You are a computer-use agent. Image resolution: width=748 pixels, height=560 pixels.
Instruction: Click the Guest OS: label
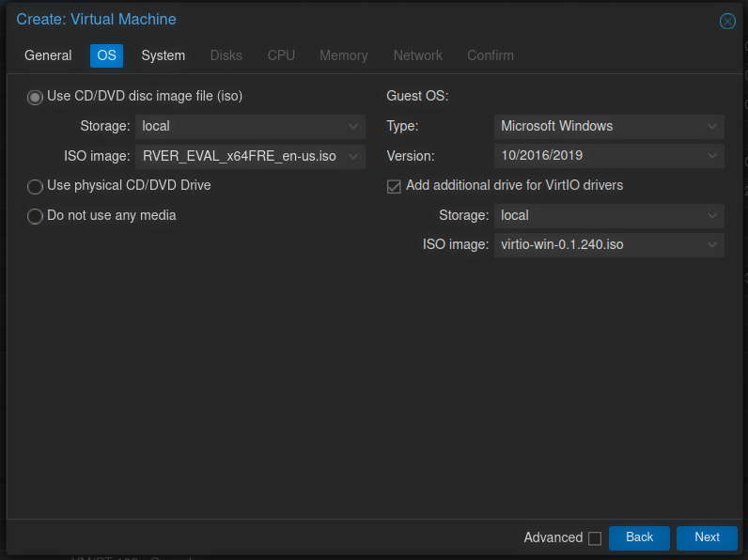coord(417,96)
